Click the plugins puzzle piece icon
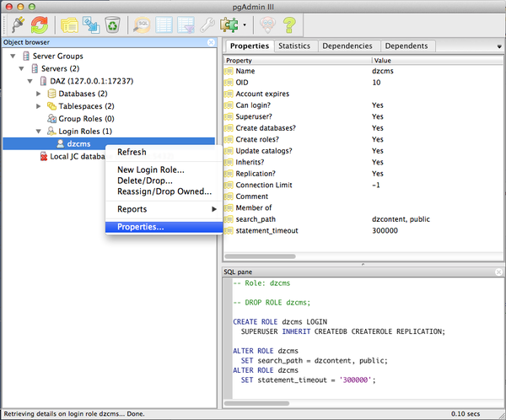This screenshot has width=506, height=420. coord(228,24)
